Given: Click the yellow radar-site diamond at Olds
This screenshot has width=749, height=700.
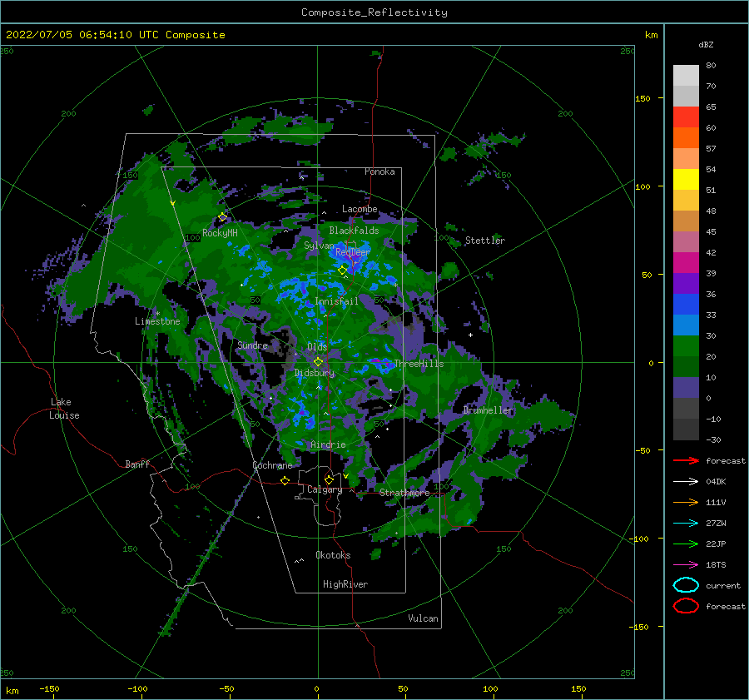Looking at the screenshot, I should (x=318, y=362).
